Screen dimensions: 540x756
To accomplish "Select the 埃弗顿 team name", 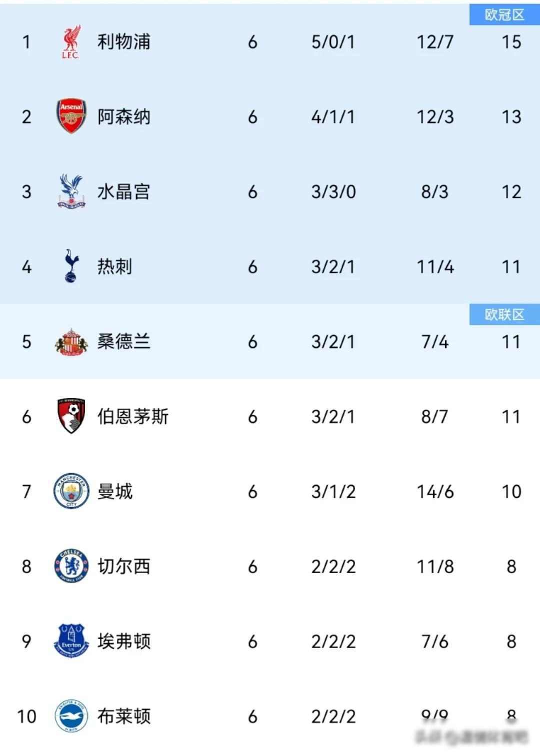I will pos(123,641).
